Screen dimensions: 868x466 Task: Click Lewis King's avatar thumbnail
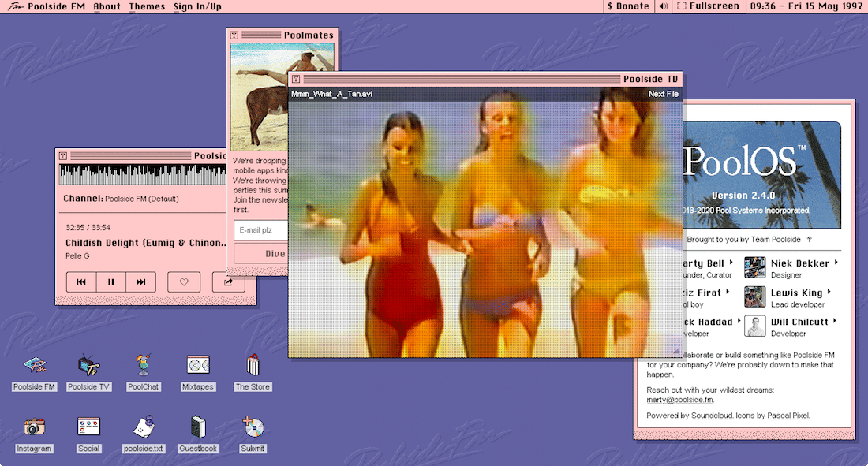[754, 296]
